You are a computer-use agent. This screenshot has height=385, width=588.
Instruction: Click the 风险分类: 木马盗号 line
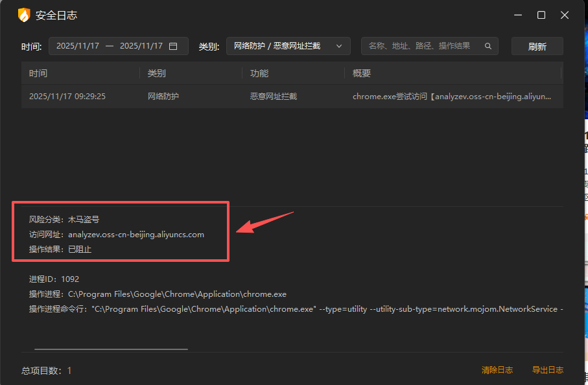(x=64, y=219)
